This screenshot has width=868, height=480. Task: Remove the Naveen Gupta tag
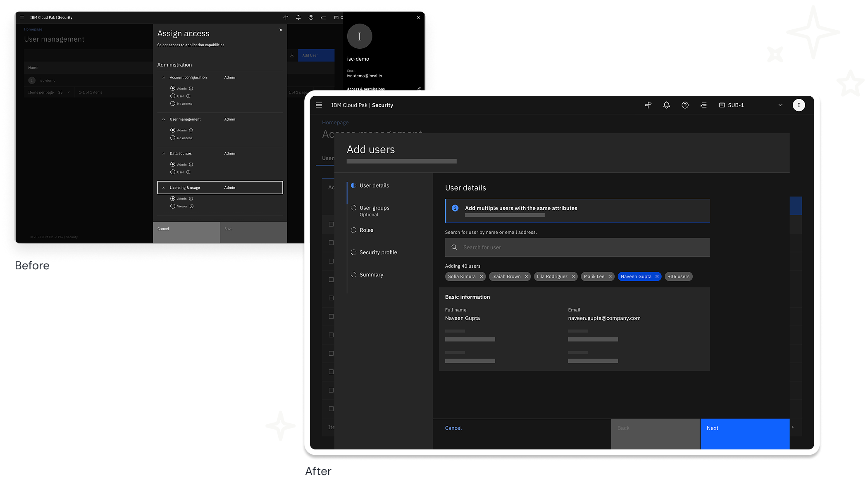[657, 277]
